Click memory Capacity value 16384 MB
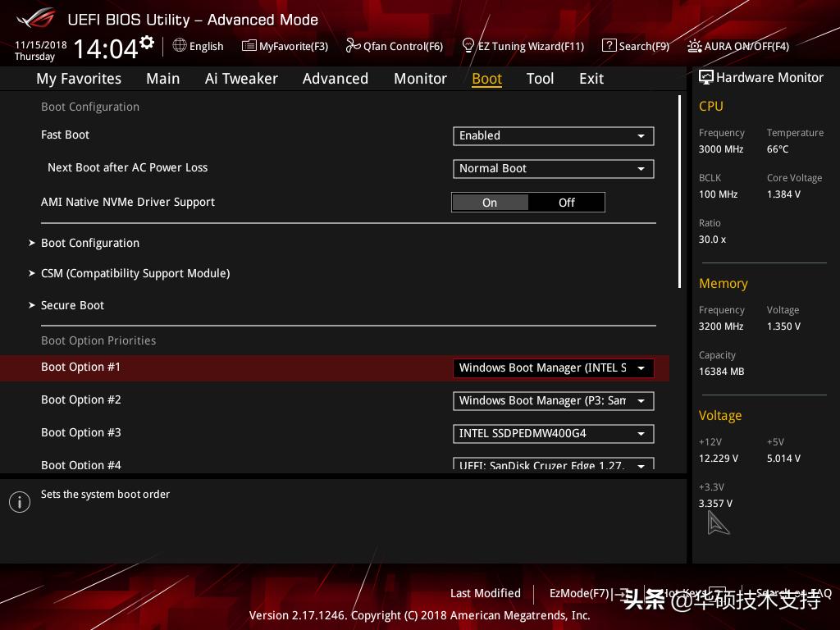Viewport: 840px width, 630px height. 721,372
